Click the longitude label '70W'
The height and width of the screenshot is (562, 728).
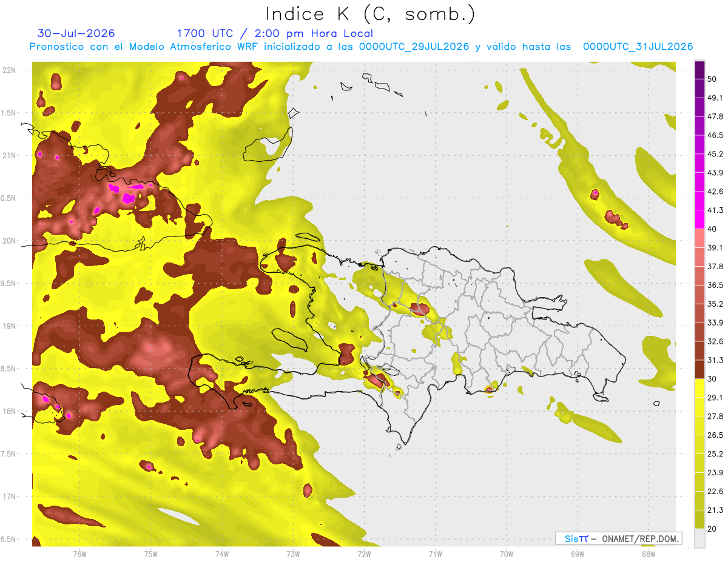[507, 554]
